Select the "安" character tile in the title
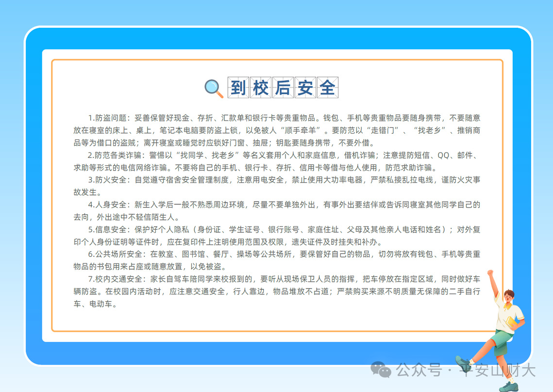553x392 pixels. pos(305,88)
